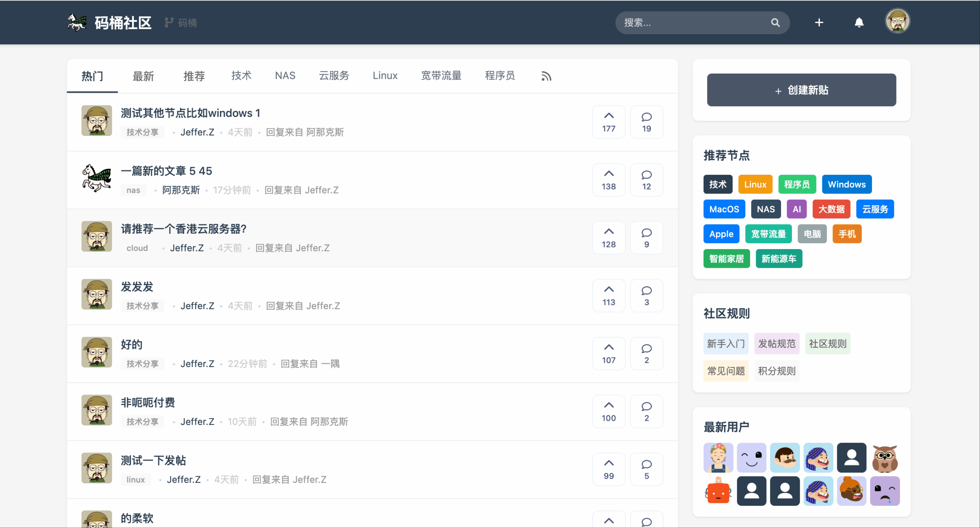
Task: Open the 新手入门 rules link
Action: click(x=726, y=344)
